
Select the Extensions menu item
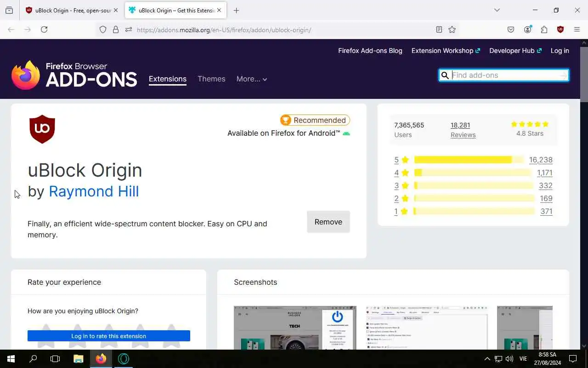(x=168, y=79)
